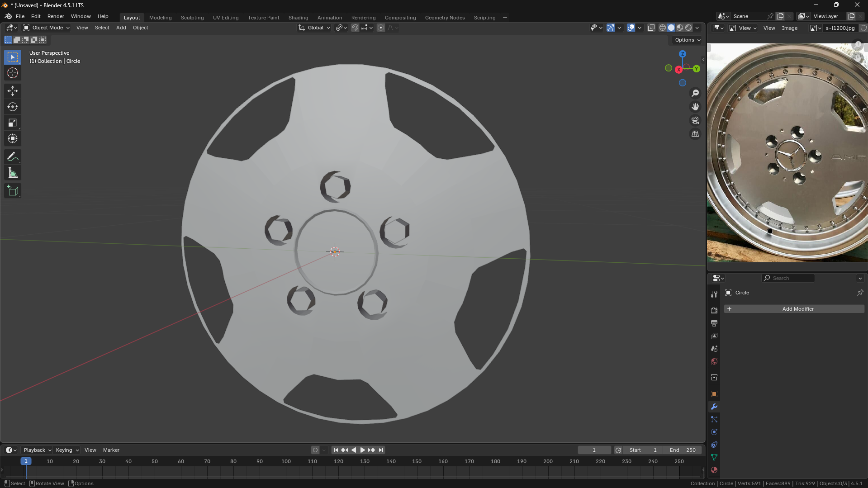Click the current frame number field
This screenshot has width=868, height=488.
(x=594, y=450)
